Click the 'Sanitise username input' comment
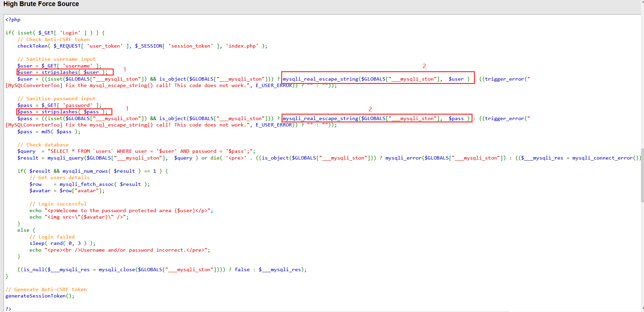The width and height of the screenshot is (644, 312). [x=56, y=59]
